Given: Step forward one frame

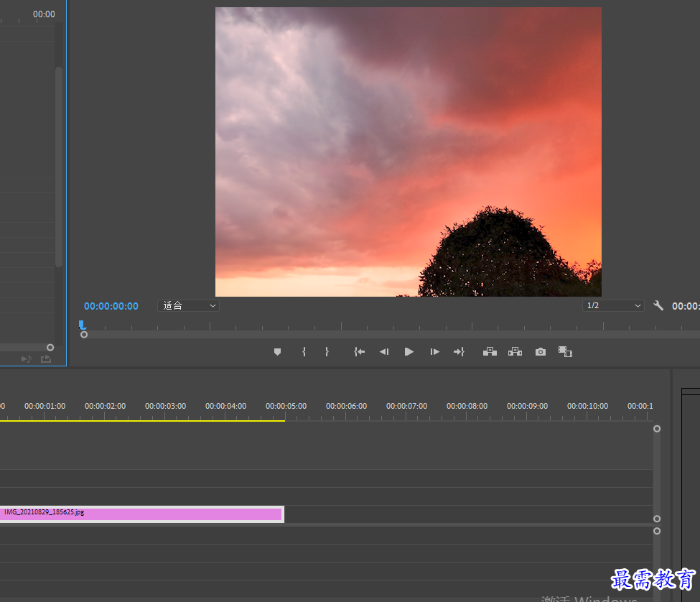Looking at the screenshot, I should (x=434, y=352).
